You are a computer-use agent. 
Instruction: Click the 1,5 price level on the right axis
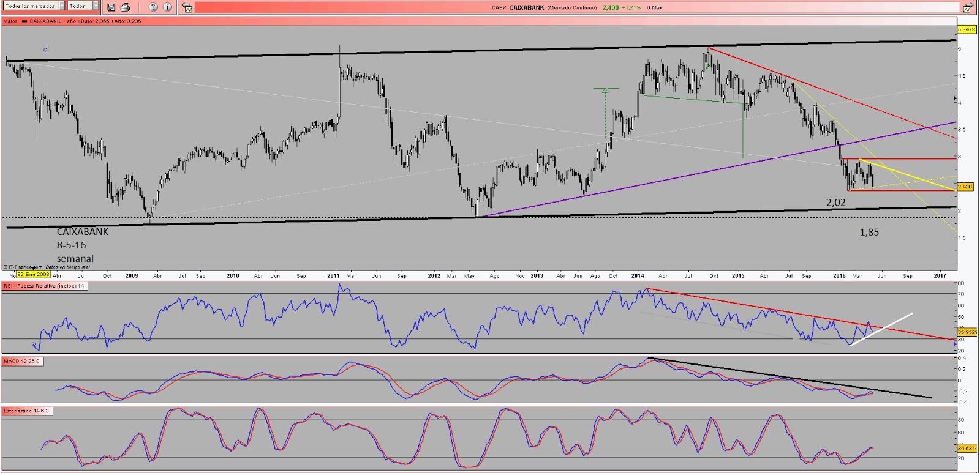pos(962,237)
